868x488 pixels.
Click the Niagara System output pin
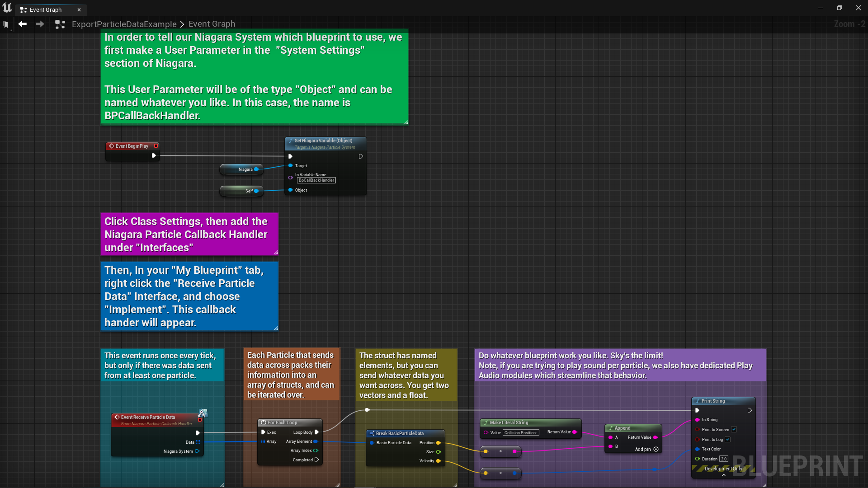click(x=197, y=451)
